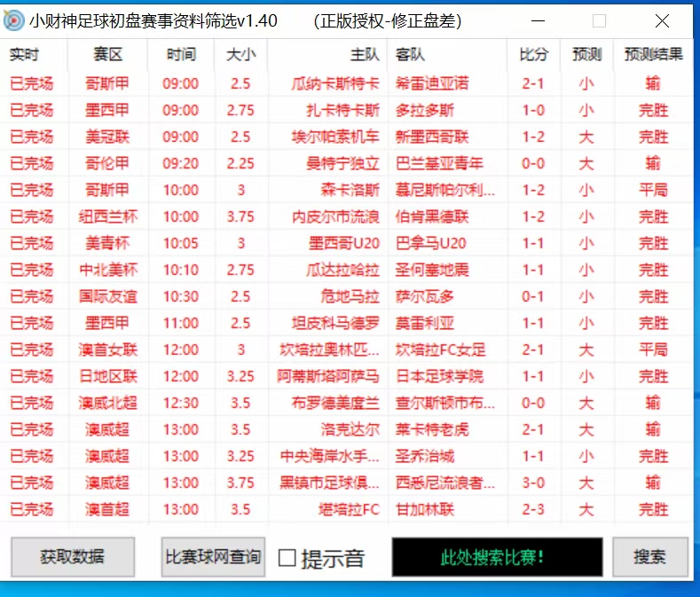Select time cell 10:05
The width and height of the screenshot is (700, 597).
click(180, 243)
